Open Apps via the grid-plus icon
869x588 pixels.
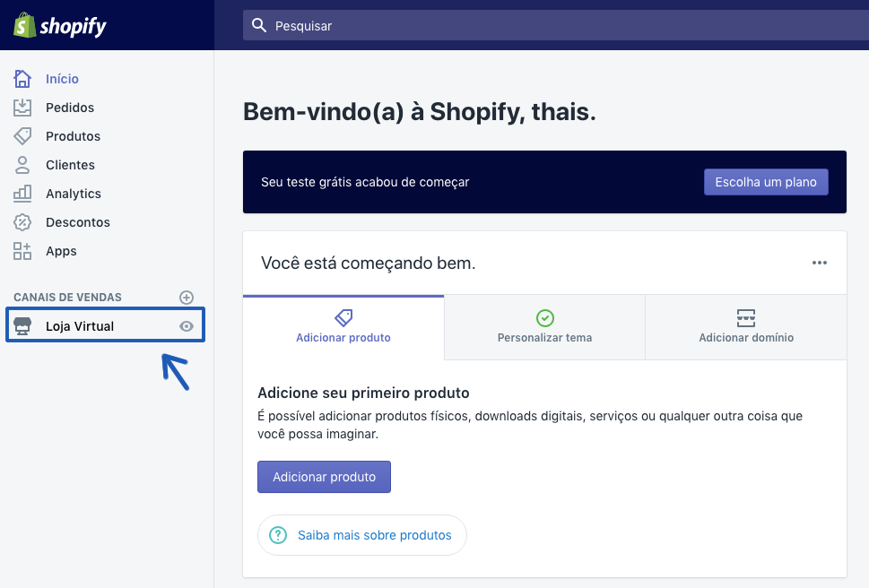22,251
